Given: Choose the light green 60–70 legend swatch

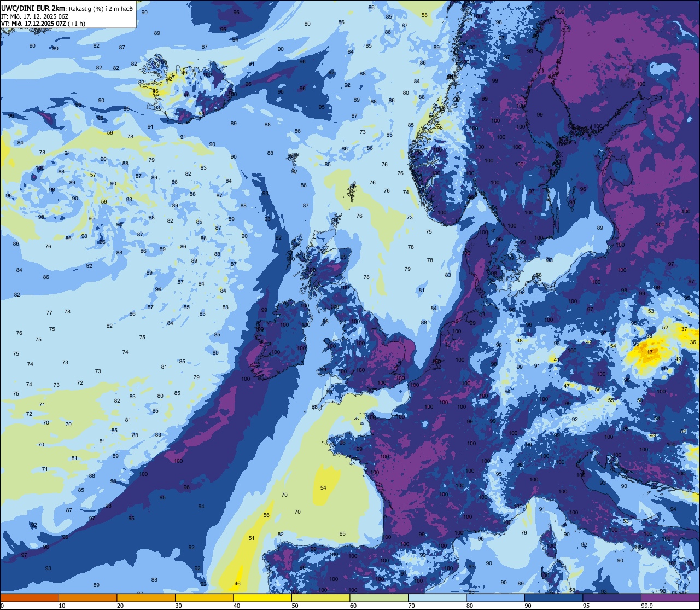Looking at the screenshot, I should 379,597.
